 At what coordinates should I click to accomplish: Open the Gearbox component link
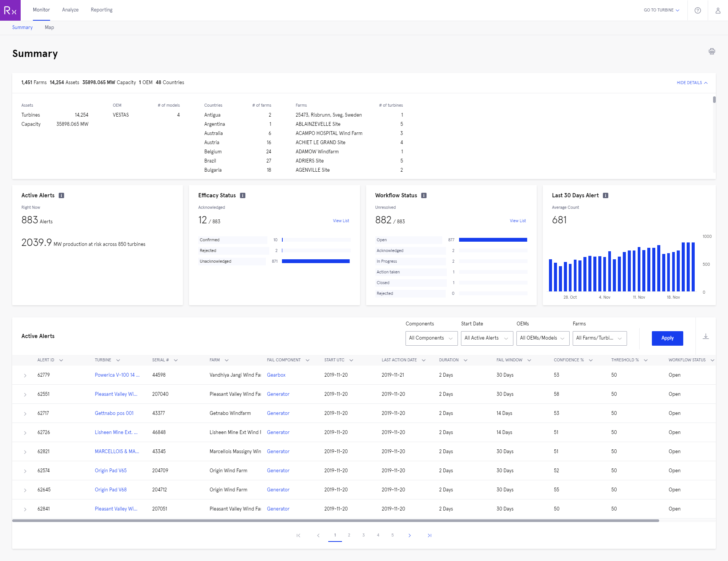[276, 375]
